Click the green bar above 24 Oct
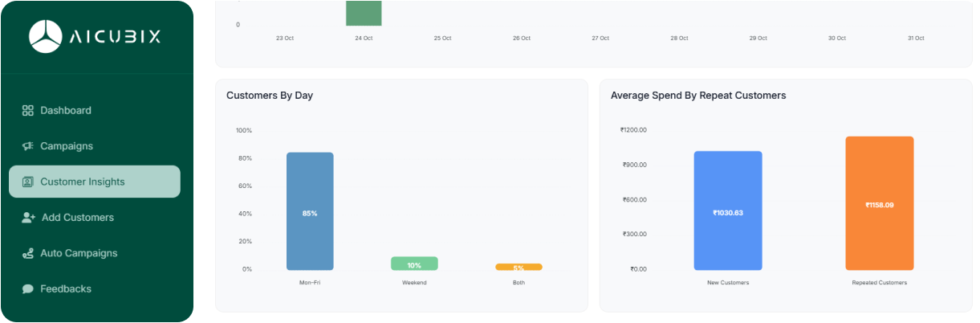 (364, 13)
